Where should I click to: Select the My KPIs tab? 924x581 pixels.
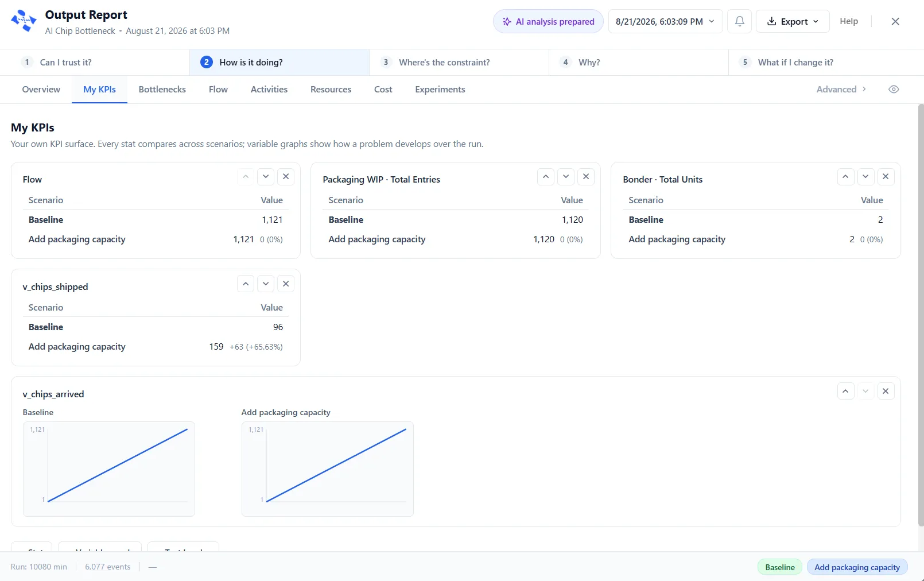[99, 89]
